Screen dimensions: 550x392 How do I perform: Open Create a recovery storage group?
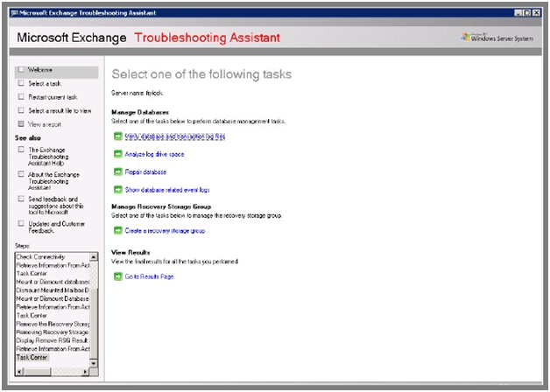click(x=165, y=231)
